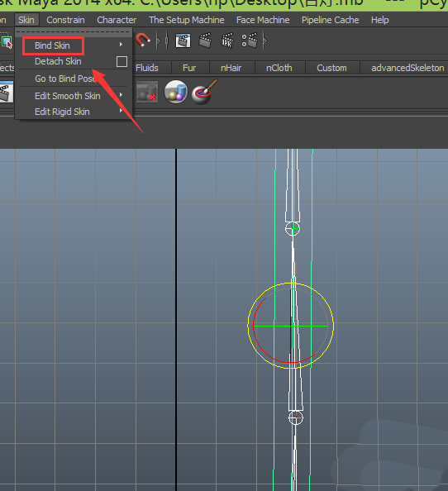448x491 pixels.
Task: Expand Bind Skin submenu arrow
Action: pos(121,45)
